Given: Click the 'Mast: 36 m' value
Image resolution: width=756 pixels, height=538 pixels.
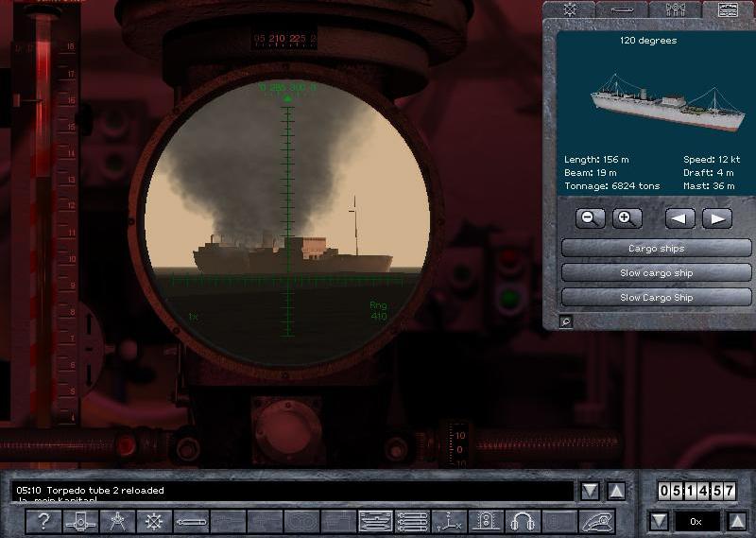Looking at the screenshot, I should pyautogui.click(x=709, y=186).
